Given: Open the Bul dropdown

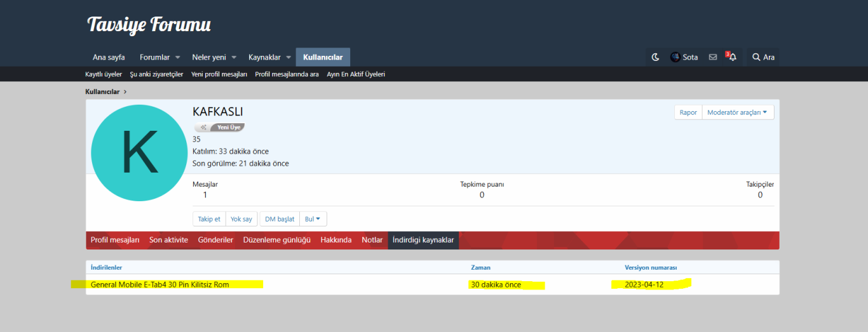Looking at the screenshot, I should (313, 219).
